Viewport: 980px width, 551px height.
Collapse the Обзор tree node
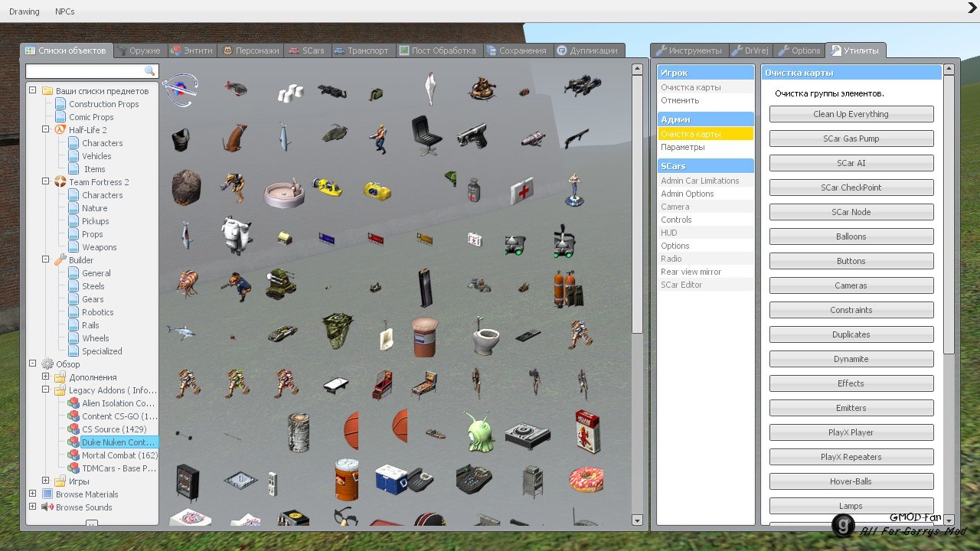(x=33, y=364)
